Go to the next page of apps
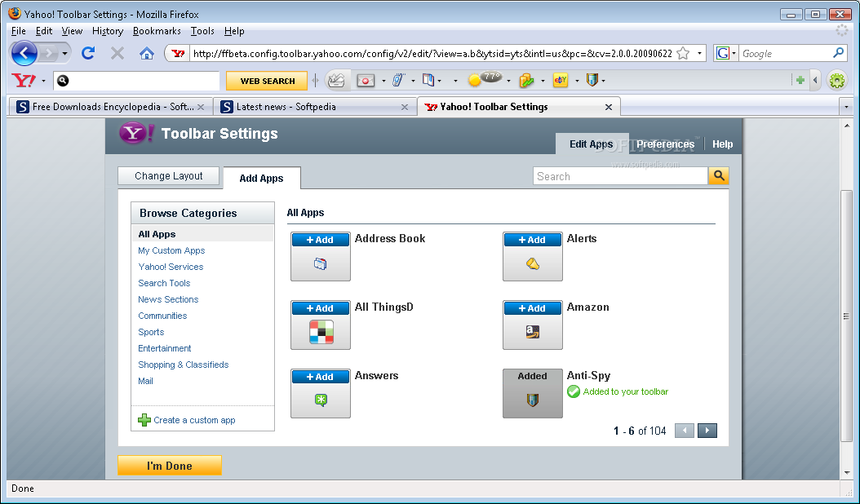Screen dimensions: 860x504 point(707,431)
